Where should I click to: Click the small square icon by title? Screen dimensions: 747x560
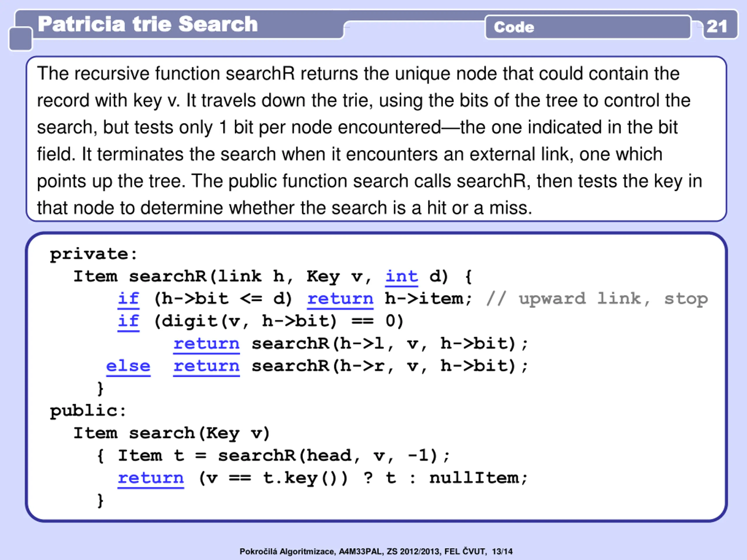[20, 39]
